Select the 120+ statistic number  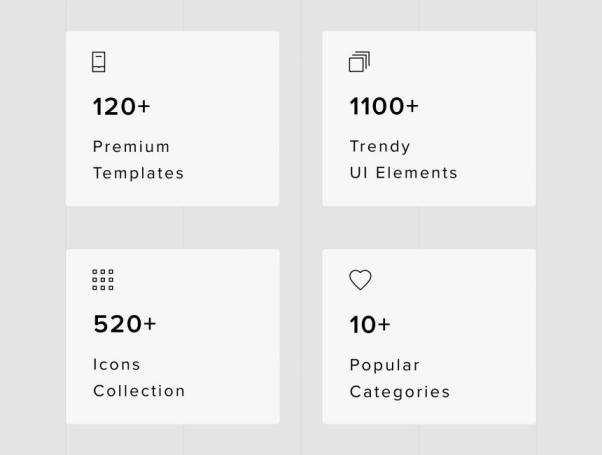(x=121, y=106)
